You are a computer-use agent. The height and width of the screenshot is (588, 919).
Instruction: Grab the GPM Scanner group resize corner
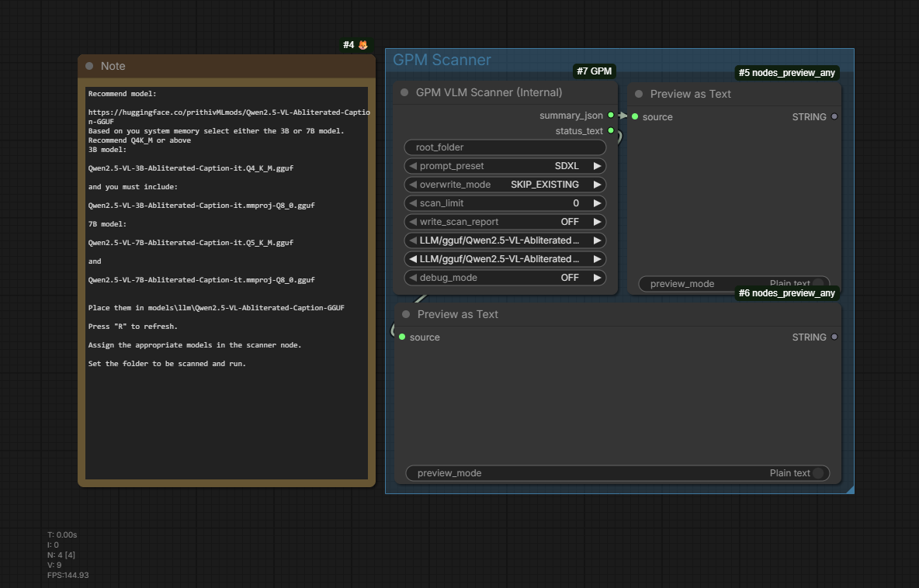point(851,489)
